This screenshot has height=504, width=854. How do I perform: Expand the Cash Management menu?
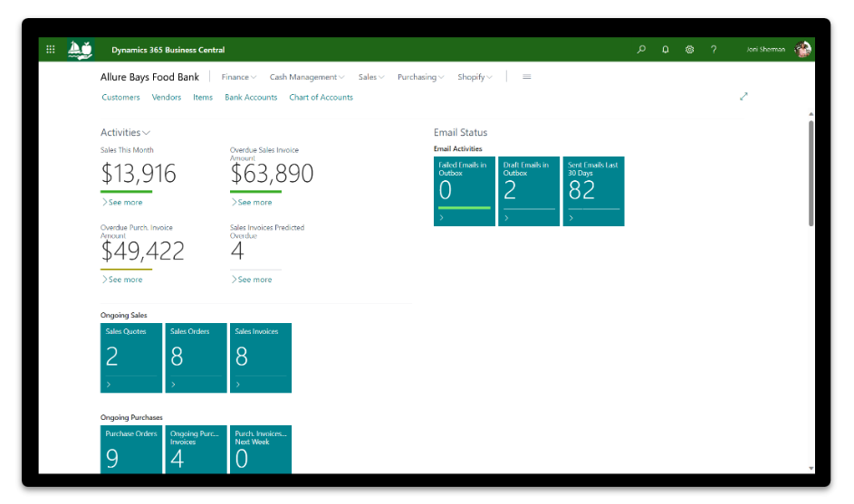[307, 77]
